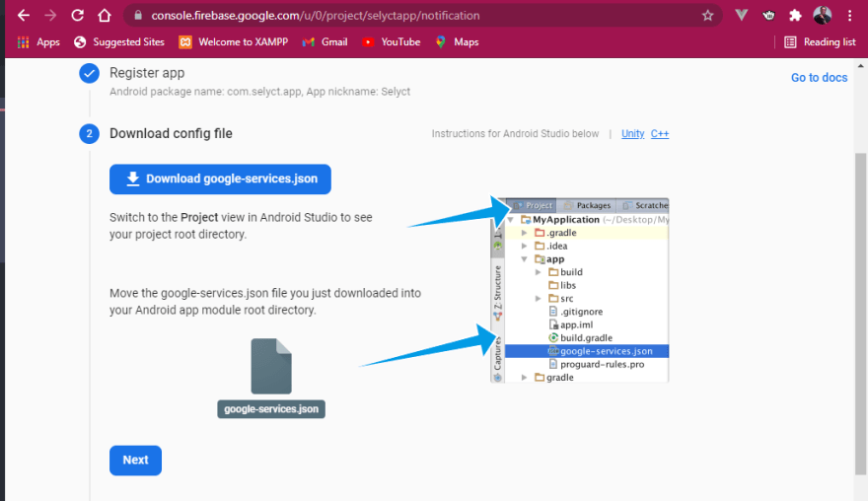The image size is (868, 501).
Task: Open the Reading list panel
Action: pos(820,42)
